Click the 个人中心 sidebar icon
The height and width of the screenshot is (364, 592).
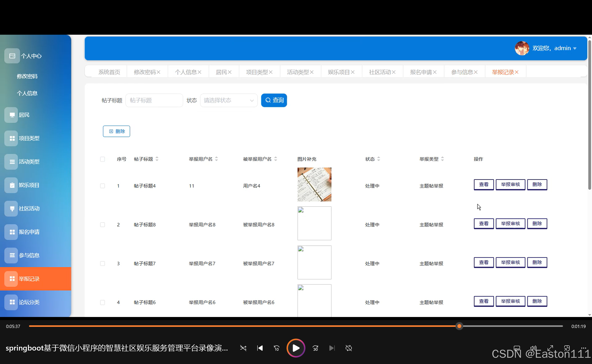coord(12,56)
